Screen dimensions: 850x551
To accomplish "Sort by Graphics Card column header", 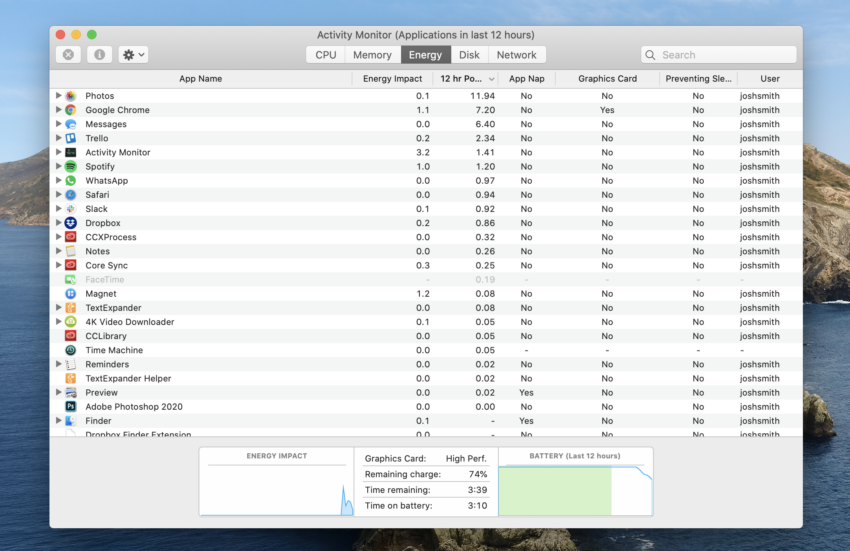I will click(x=608, y=79).
